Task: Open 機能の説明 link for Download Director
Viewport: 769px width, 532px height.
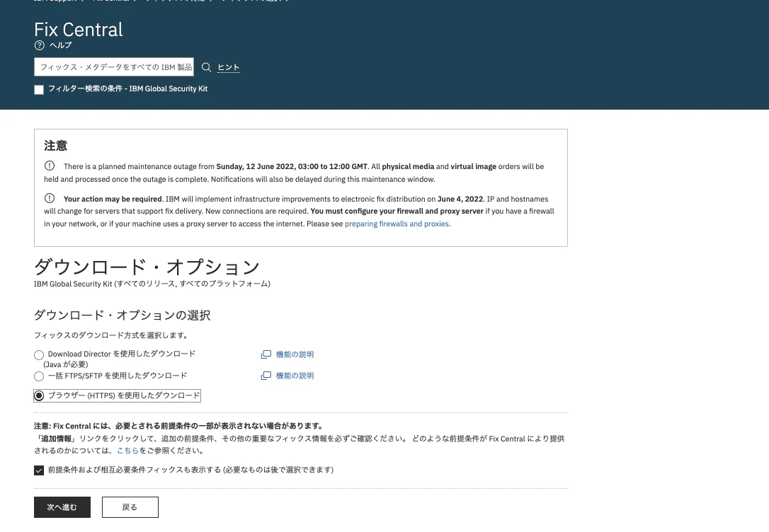Action: tap(295, 354)
